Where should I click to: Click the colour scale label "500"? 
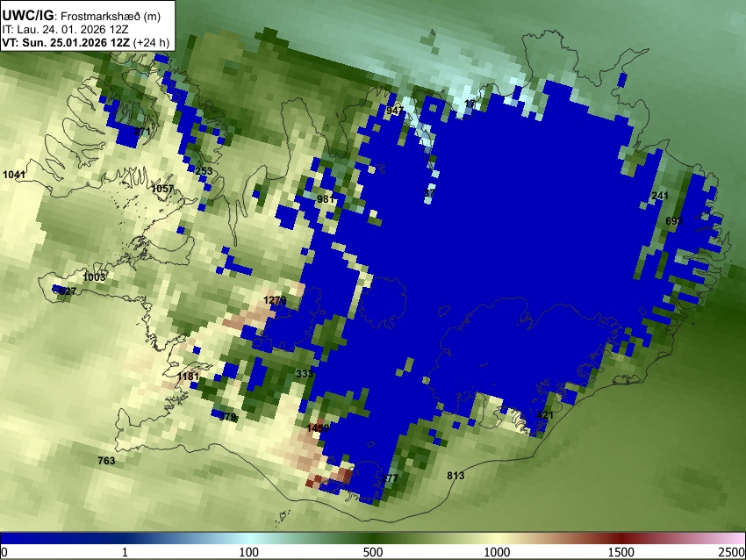(373, 552)
